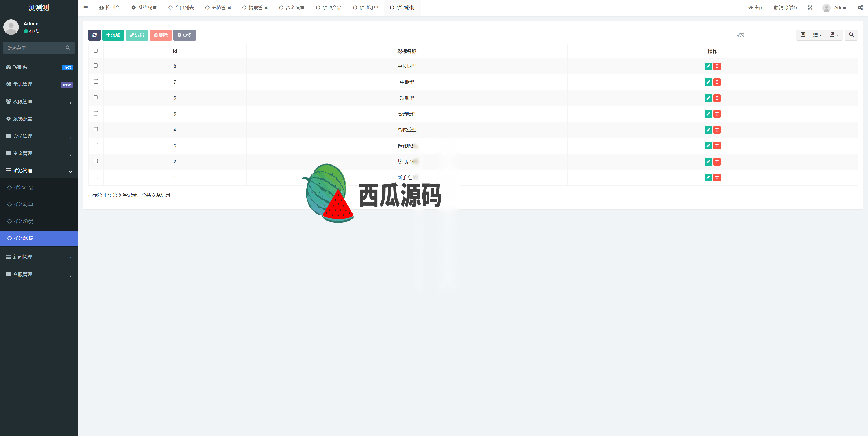The width and height of the screenshot is (868, 436).
Task: Check the checkbox for row Id 7
Action: click(x=96, y=82)
